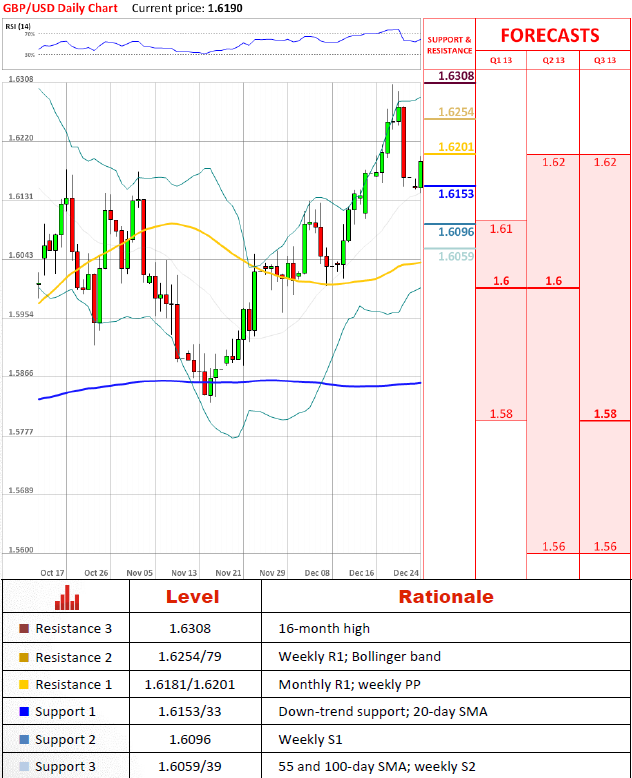Click 'Down-trend support; 20-day SMA' rationale
The height and width of the screenshot is (778, 632).
(383, 712)
